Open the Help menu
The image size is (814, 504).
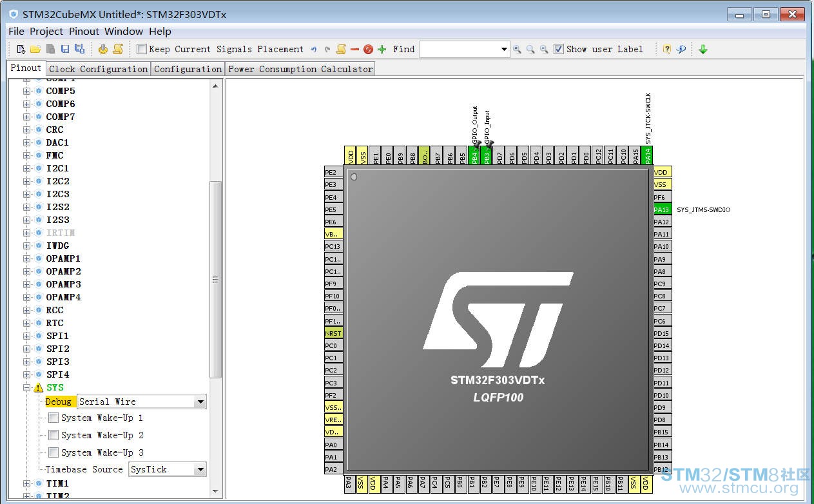[160, 31]
